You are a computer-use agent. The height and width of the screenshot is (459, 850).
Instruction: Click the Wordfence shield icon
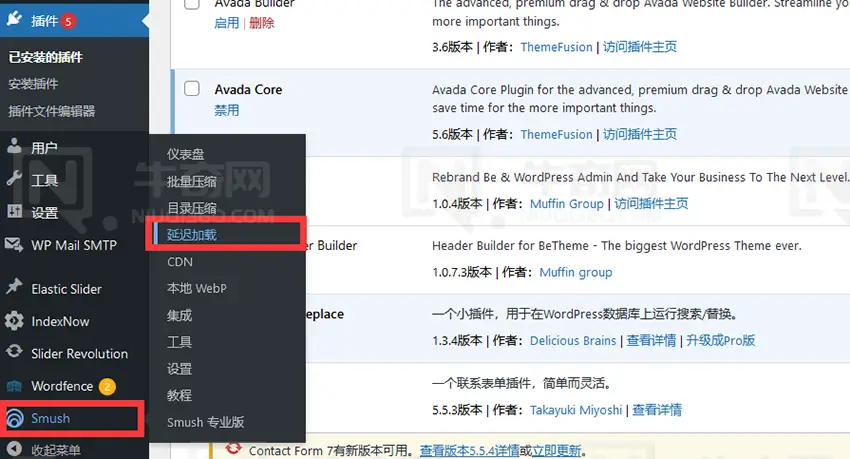[x=15, y=386]
